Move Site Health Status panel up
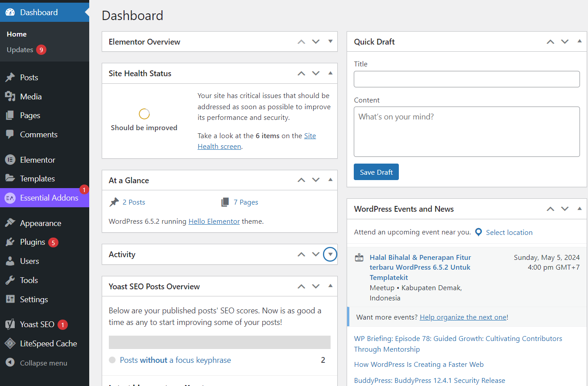Viewport: 588px width, 386px height. click(302, 74)
